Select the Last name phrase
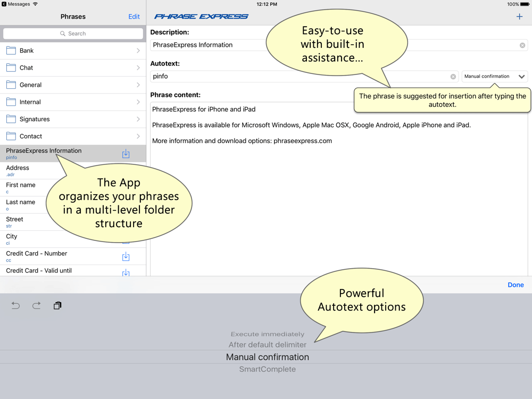 tap(73, 205)
